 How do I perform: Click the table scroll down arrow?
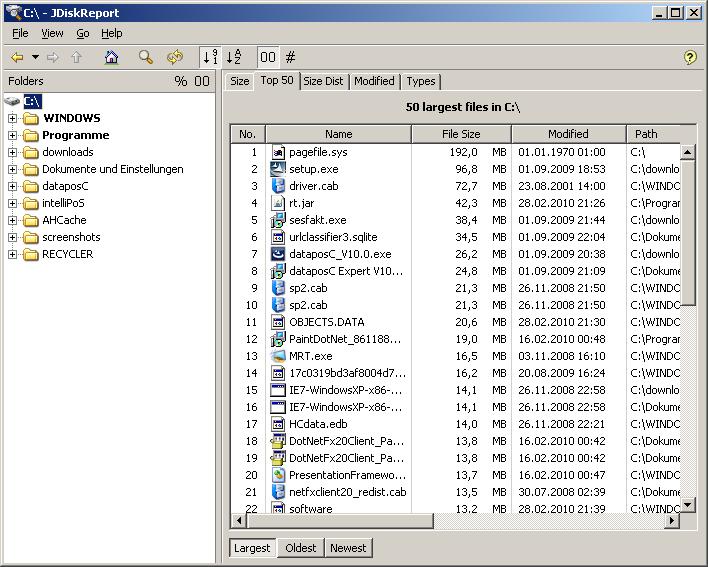coord(687,505)
